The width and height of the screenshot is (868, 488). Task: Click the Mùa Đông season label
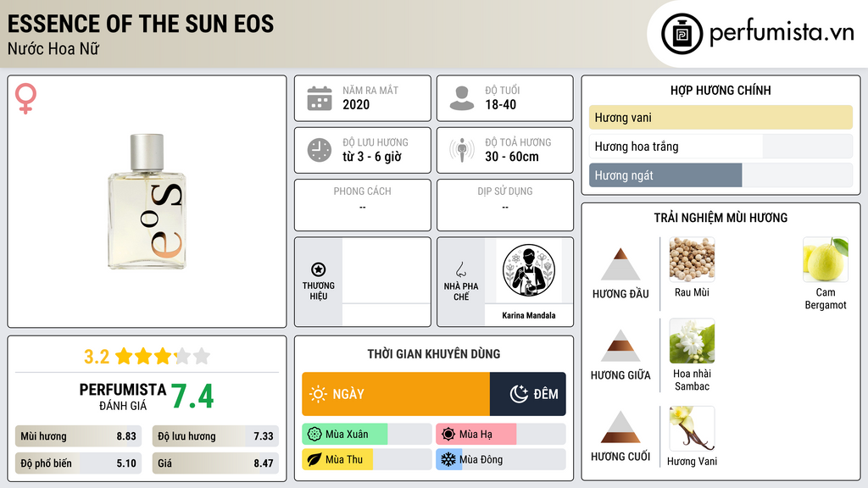point(481,459)
